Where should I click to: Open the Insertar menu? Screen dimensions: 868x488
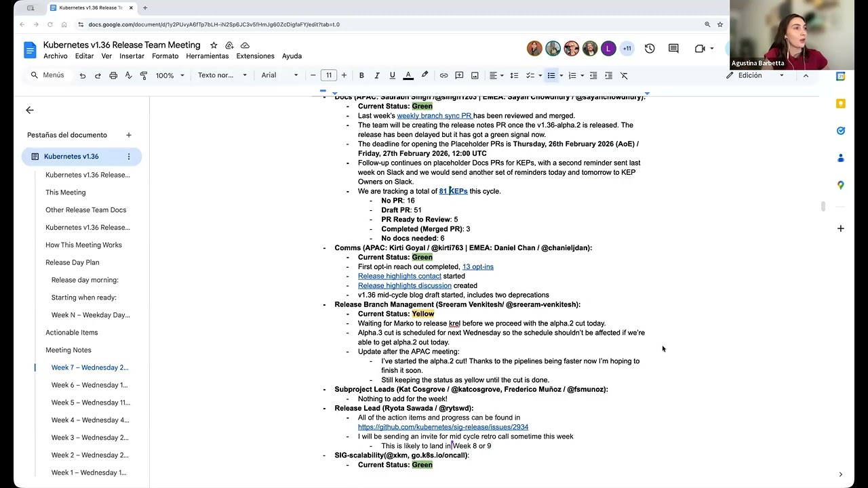tap(132, 56)
